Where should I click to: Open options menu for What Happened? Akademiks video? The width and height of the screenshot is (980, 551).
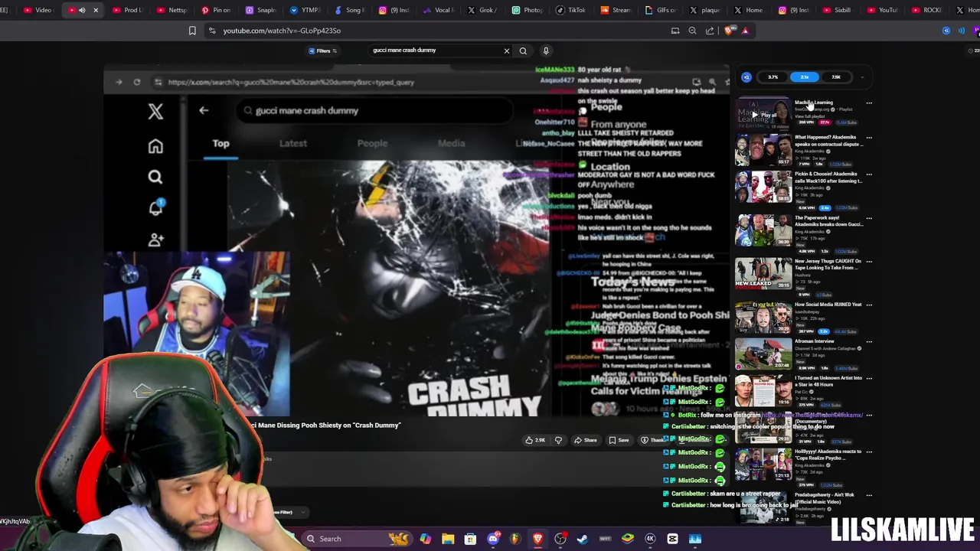(x=869, y=138)
